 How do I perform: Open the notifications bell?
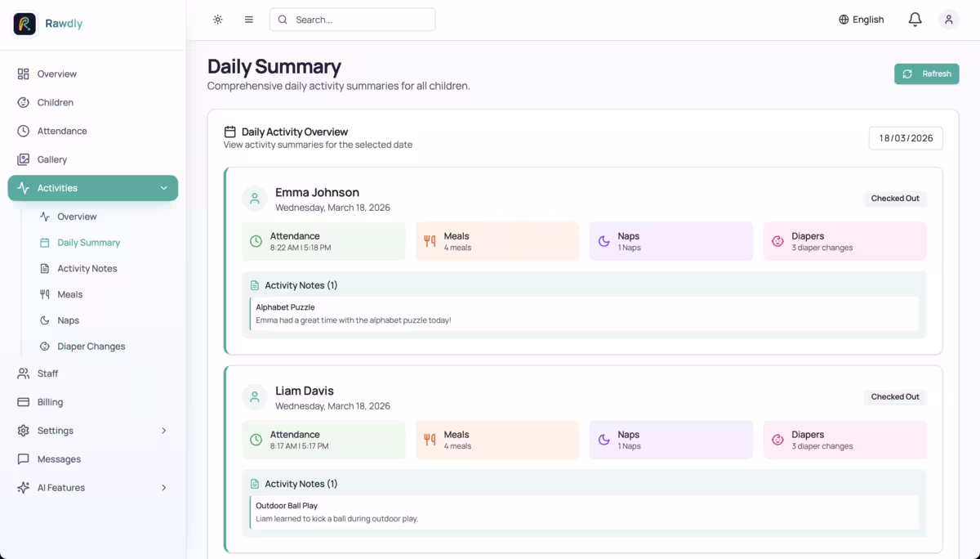click(x=915, y=20)
